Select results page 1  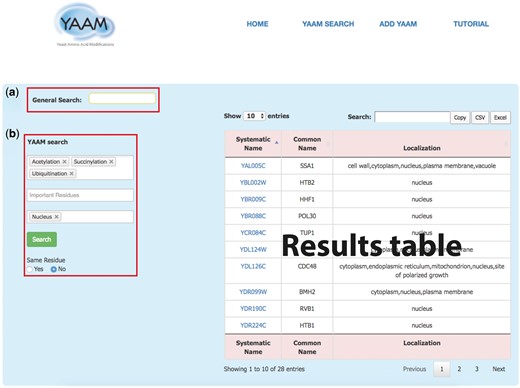(442, 369)
